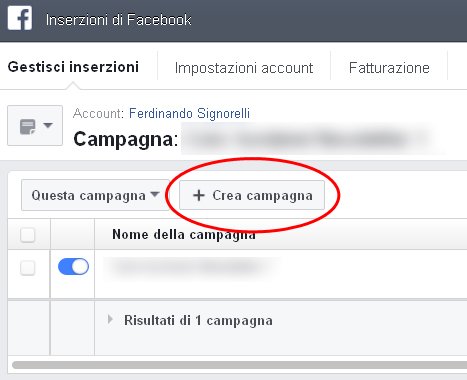Click the plus icon on Crea campagna
Screen dimensions: 467x380
(199, 195)
